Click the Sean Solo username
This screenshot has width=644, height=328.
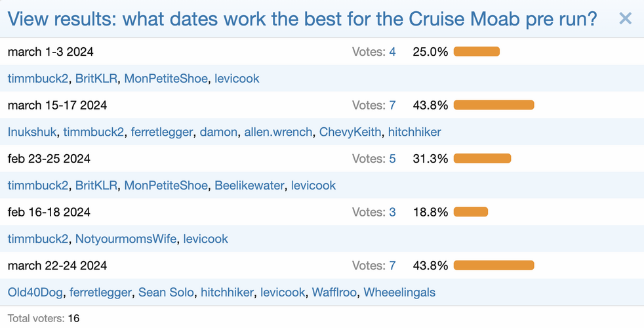(166, 293)
